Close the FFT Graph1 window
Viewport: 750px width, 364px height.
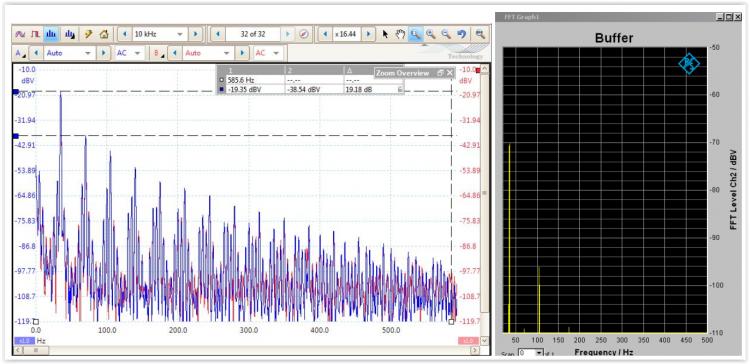(x=737, y=17)
